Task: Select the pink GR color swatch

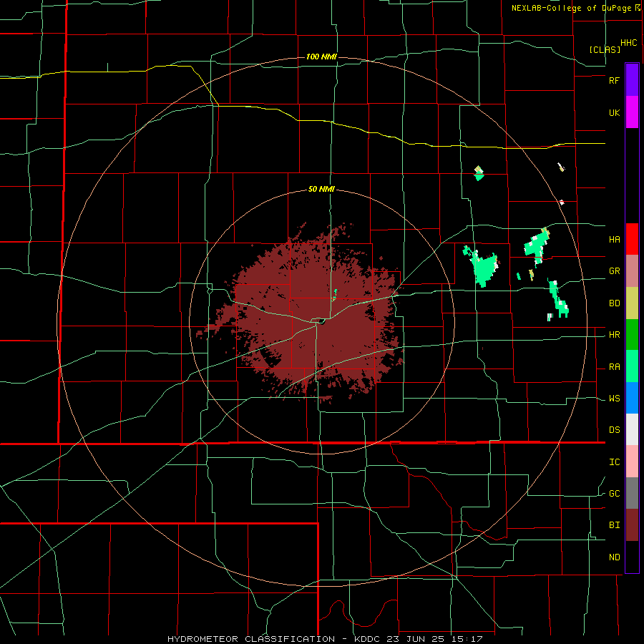Action: click(632, 271)
